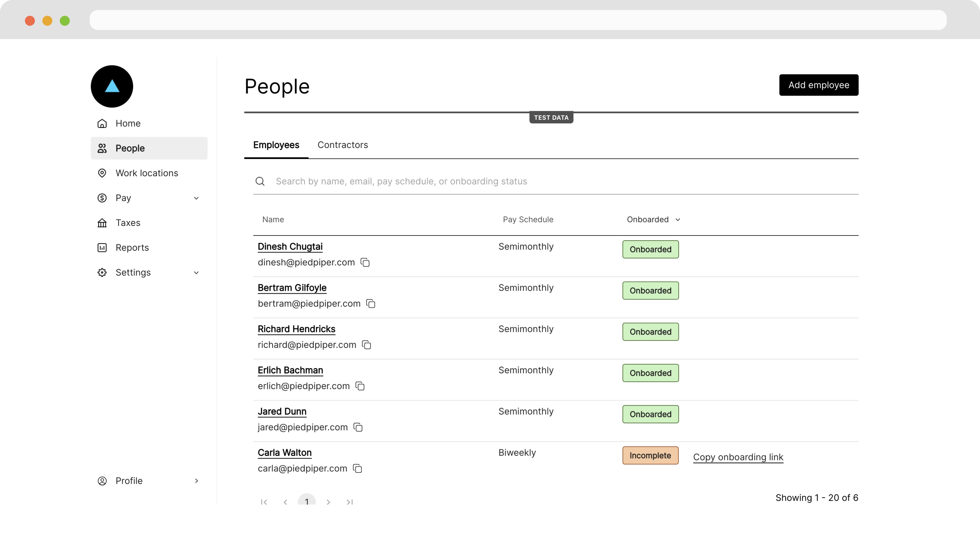Expand the Pay submenu chevron
The width and height of the screenshot is (980, 538).
(196, 198)
